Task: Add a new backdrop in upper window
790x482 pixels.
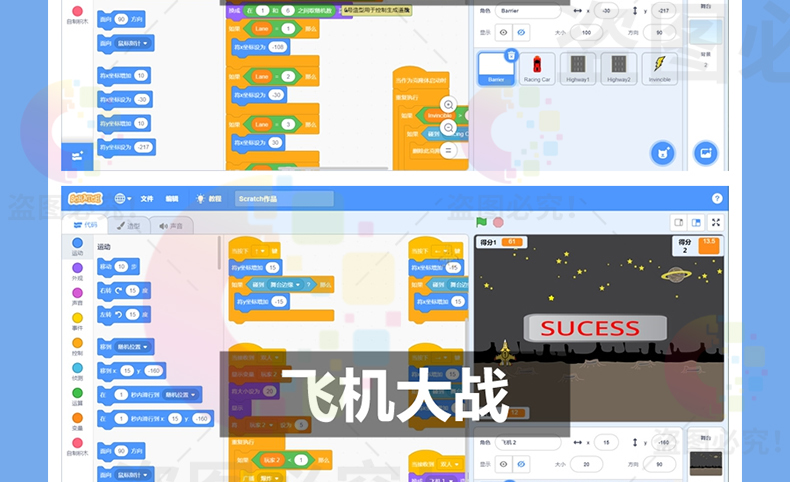Action: click(706, 153)
